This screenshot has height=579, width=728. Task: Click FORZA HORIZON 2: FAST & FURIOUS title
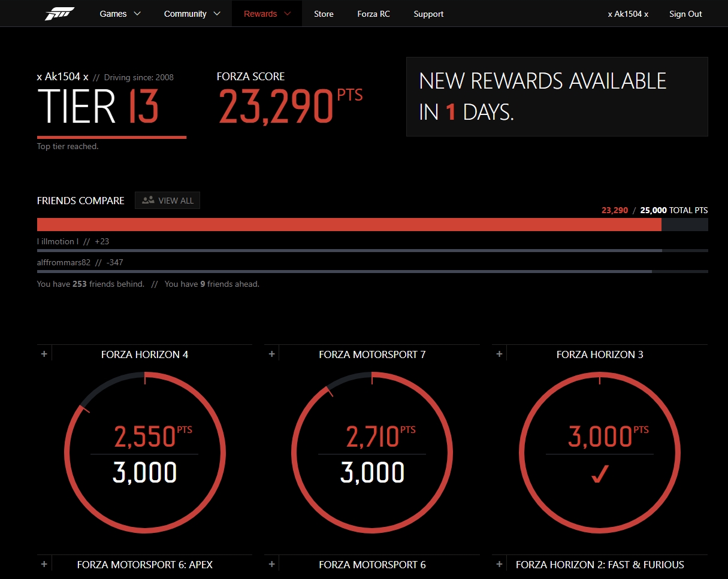tap(600, 565)
